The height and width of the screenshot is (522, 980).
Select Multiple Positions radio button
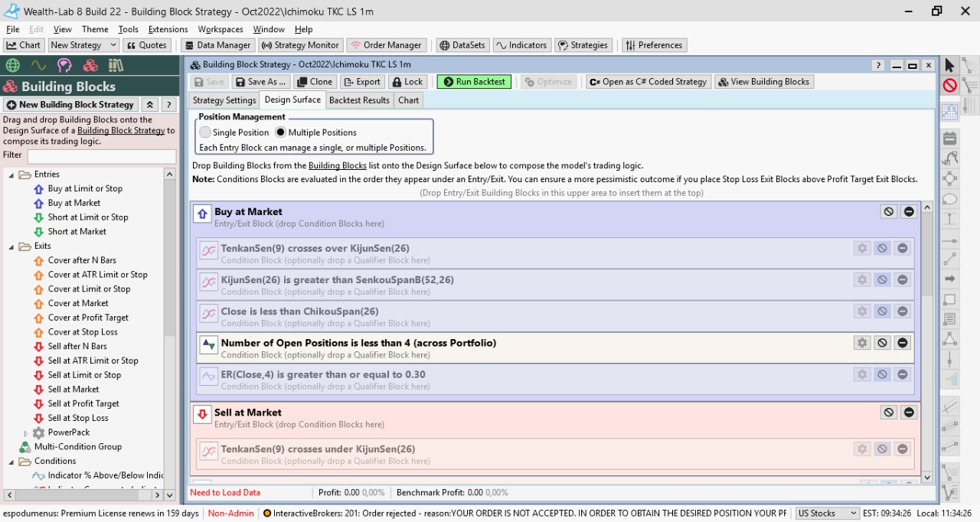pos(280,132)
